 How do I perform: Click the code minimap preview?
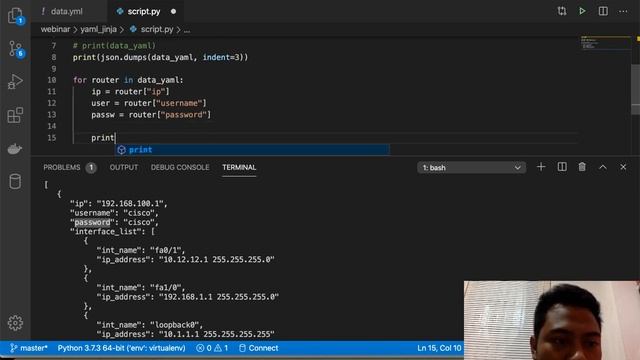605,43
